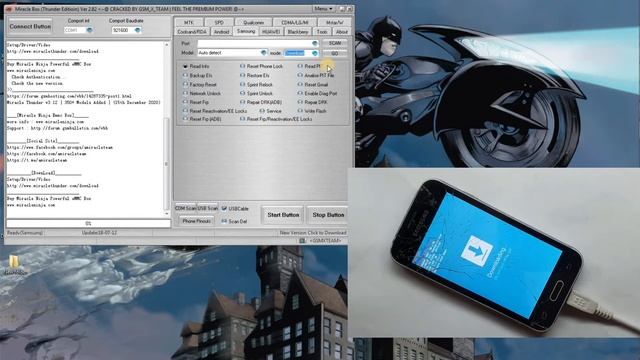Select the Service option
This screenshot has height=360, width=640.
pos(271,111)
